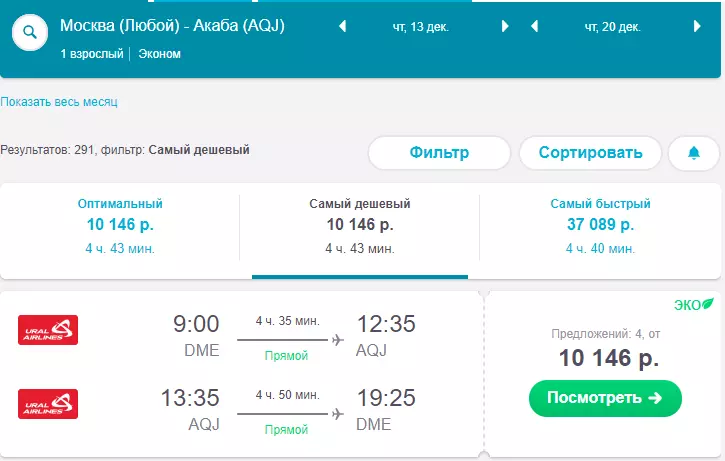Select the Самый дешевый tab
This screenshot has width=725, height=461.
tap(360, 227)
